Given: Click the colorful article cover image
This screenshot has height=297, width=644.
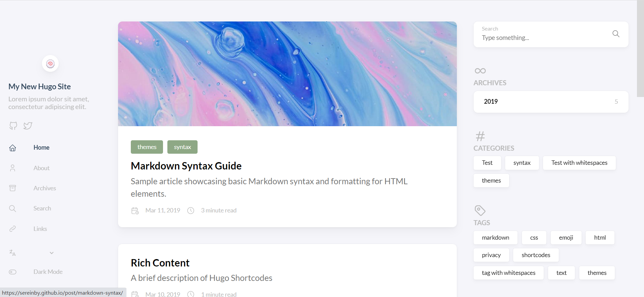Looking at the screenshot, I should coord(287,74).
